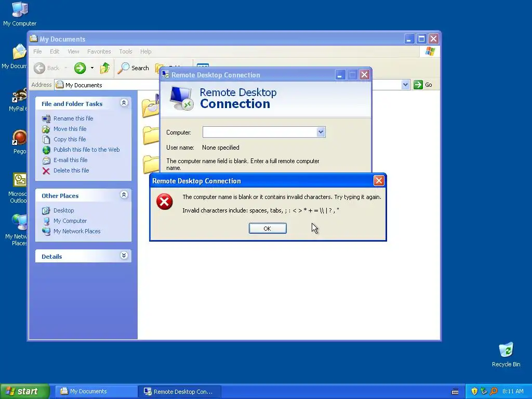Open the File menu in My Documents
The image size is (532, 399).
tap(37, 51)
